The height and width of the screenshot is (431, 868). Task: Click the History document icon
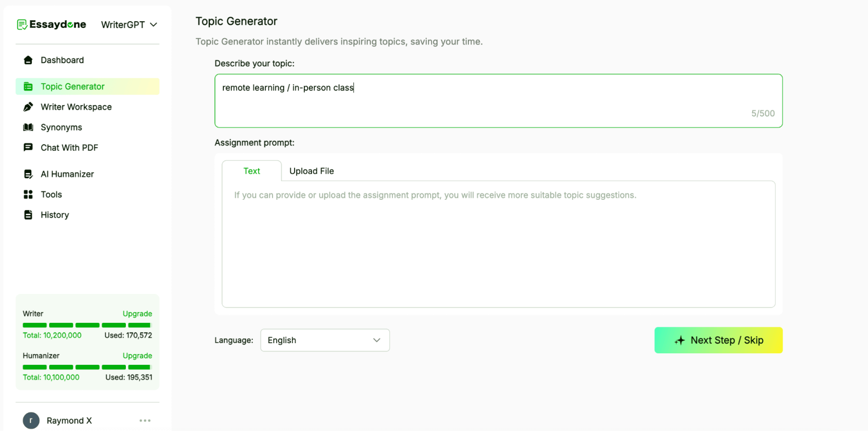pos(28,215)
